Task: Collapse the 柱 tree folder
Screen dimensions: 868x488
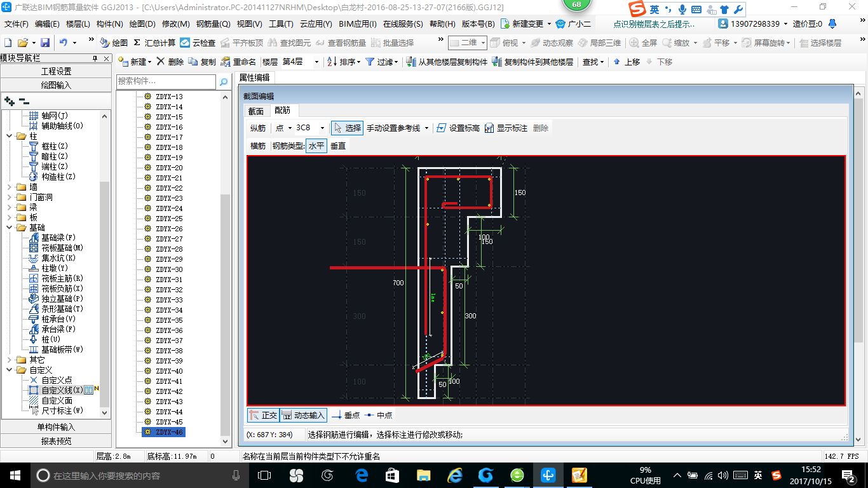Action: (9, 136)
